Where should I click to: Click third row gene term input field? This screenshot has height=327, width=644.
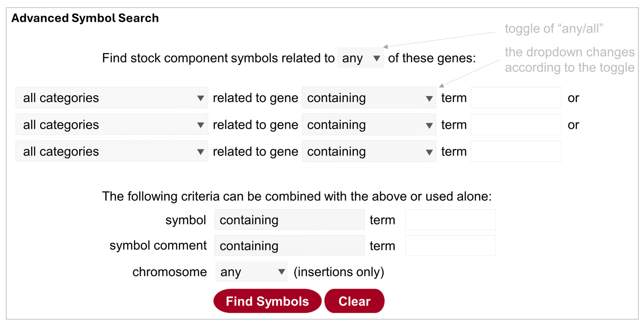pyautogui.click(x=516, y=151)
